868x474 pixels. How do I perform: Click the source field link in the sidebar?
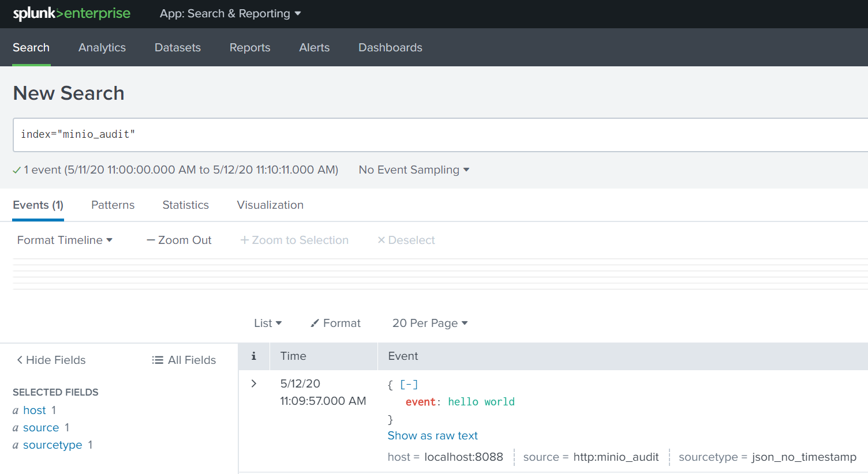(41, 427)
